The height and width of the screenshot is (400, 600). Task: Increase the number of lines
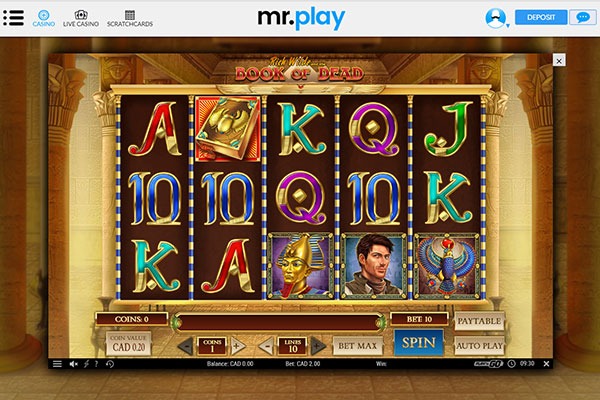[x=318, y=346]
